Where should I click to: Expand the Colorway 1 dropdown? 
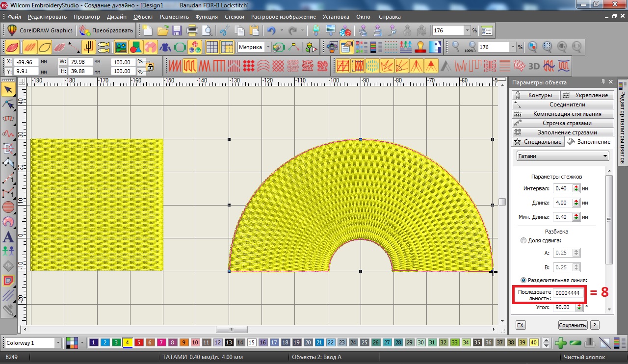[x=58, y=342]
